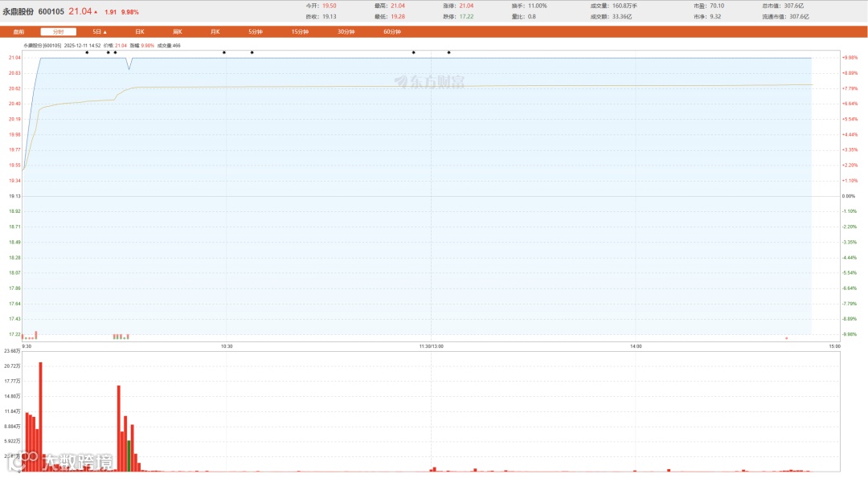This screenshot has width=868, height=478.
Task: Open the 15分钟 chart tab
Action: tap(300, 31)
